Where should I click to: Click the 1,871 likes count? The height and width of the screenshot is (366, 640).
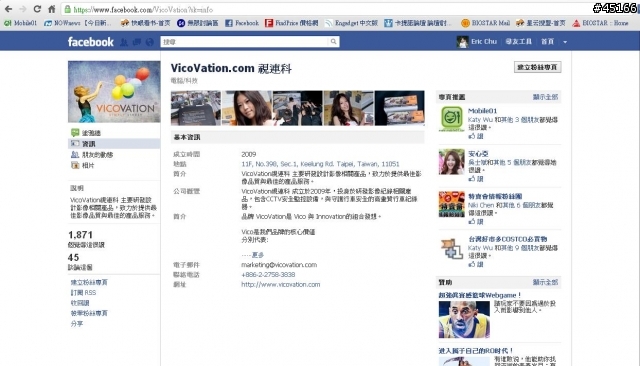(80, 235)
